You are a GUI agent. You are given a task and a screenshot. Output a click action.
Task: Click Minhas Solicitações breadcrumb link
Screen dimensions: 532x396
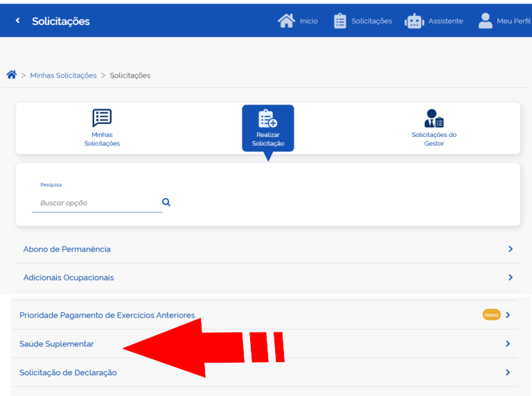(63, 75)
